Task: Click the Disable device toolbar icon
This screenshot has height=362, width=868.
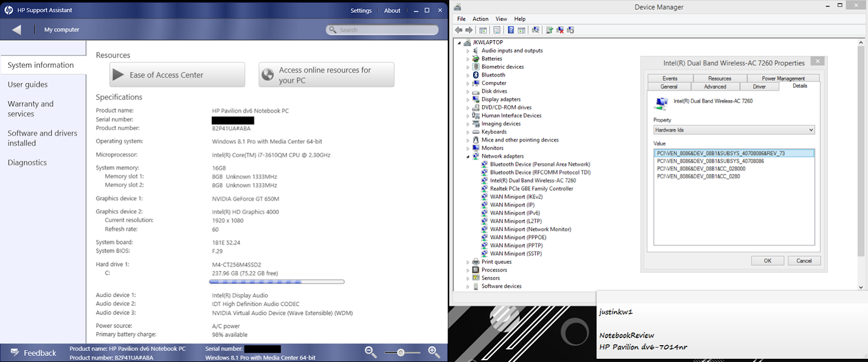Action: 570,30
